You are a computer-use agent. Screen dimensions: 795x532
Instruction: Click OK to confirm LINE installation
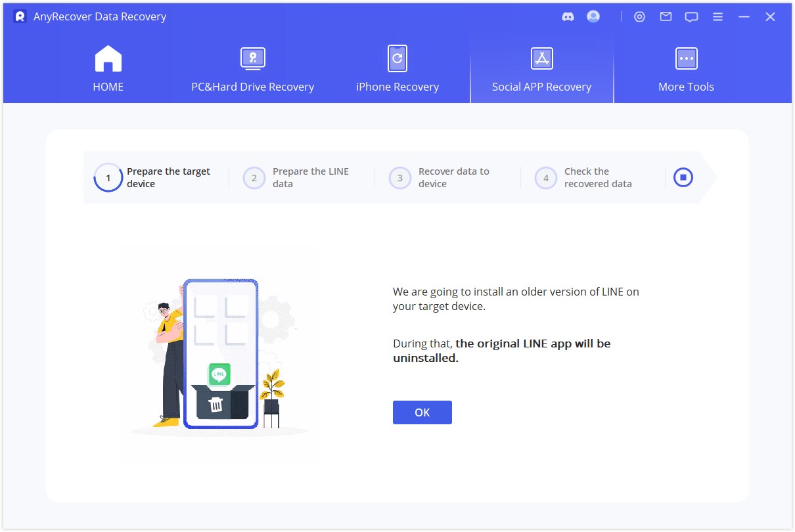pyautogui.click(x=422, y=412)
